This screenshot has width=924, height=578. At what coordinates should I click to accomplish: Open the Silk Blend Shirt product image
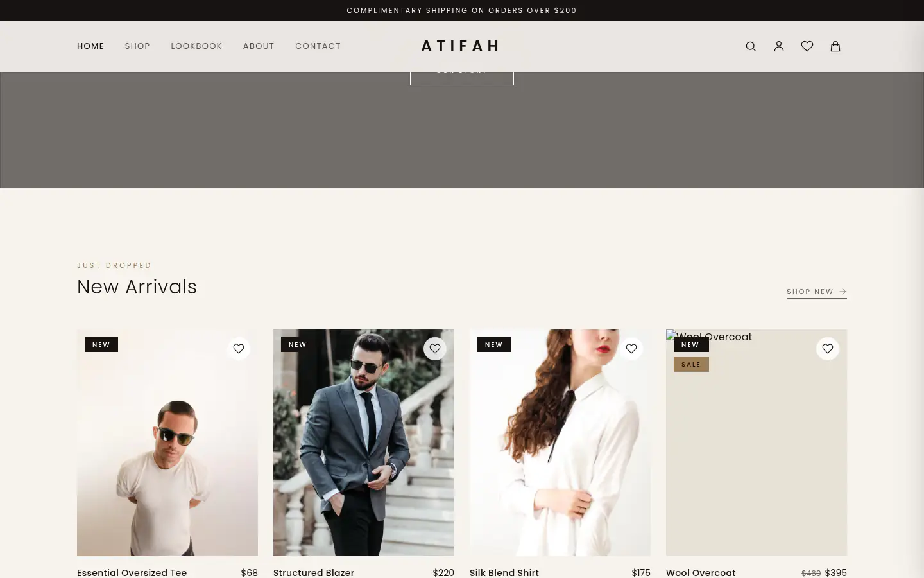tap(560, 442)
